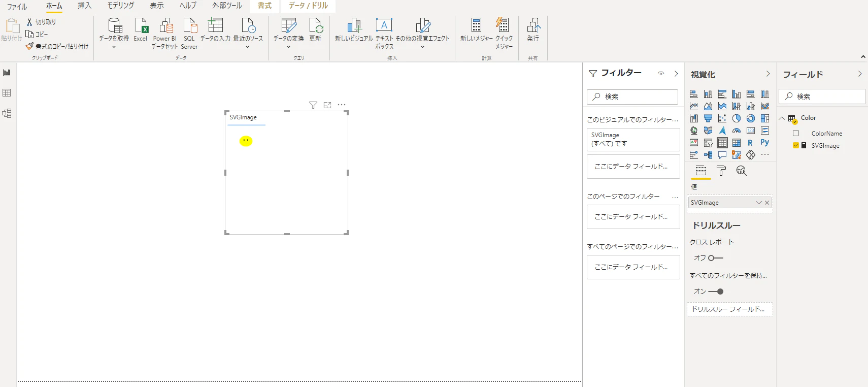Open the format paint roller tab
The width and height of the screenshot is (868, 387).
[x=721, y=171]
